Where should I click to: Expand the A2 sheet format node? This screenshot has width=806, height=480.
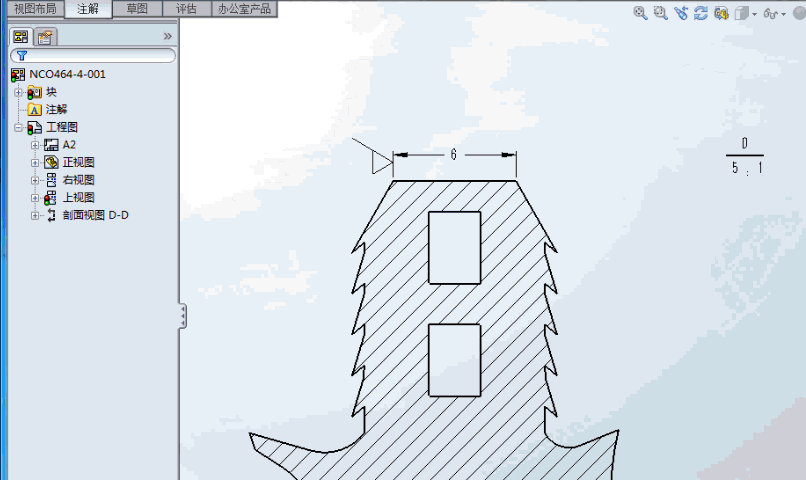pos(35,145)
